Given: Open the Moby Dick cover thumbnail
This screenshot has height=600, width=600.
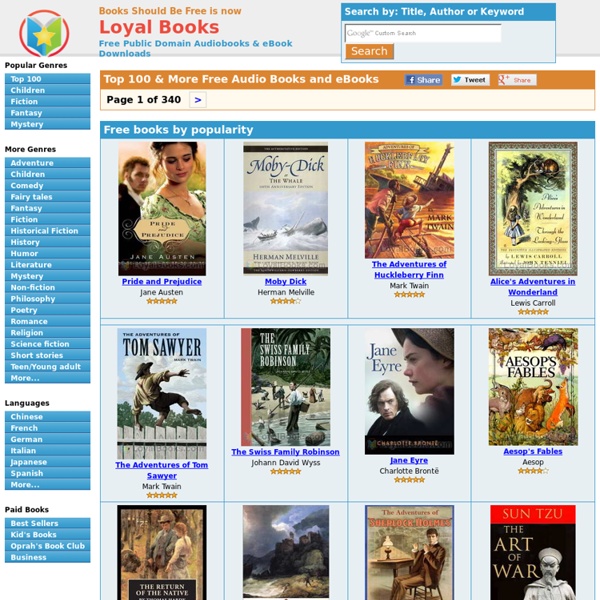Looking at the screenshot, I should tap(285, 209).
